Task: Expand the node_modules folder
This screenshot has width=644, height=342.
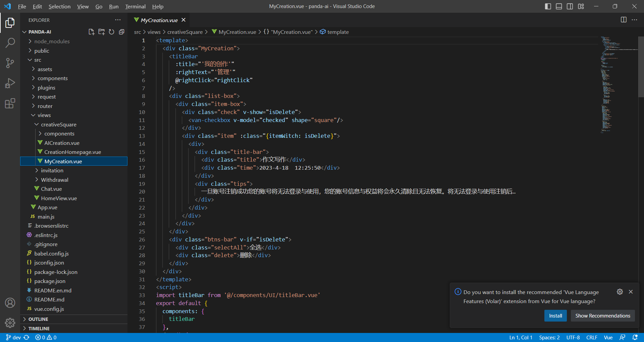Action: point(74,41)
